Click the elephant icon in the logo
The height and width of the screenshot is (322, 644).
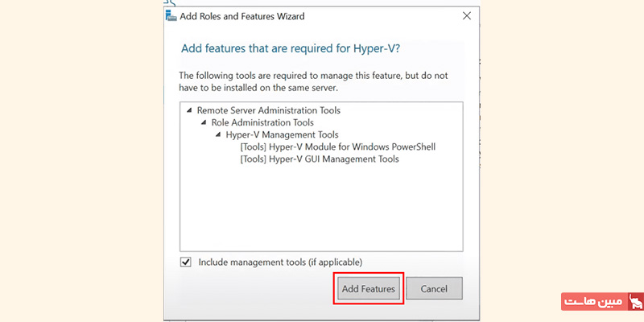click(636, 301)
